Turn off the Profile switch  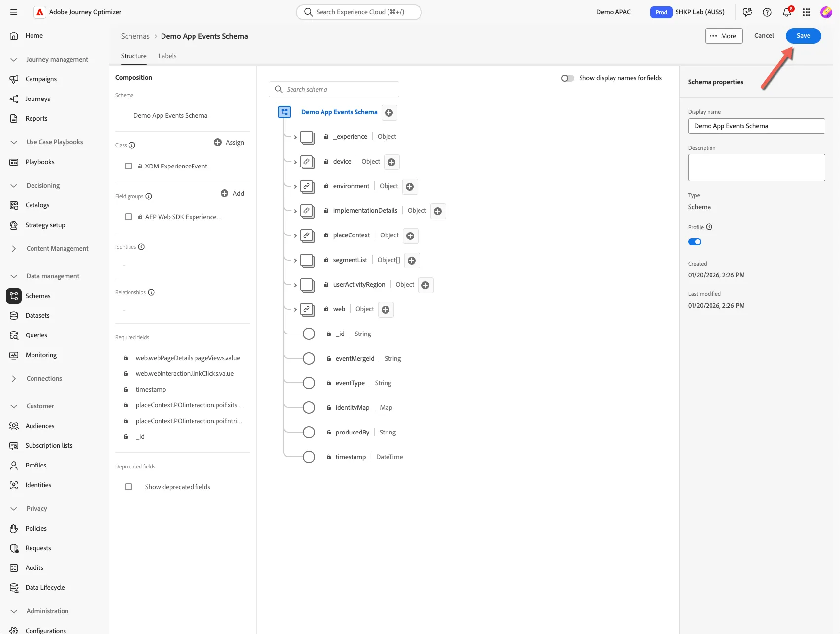[x=695, y=242]
